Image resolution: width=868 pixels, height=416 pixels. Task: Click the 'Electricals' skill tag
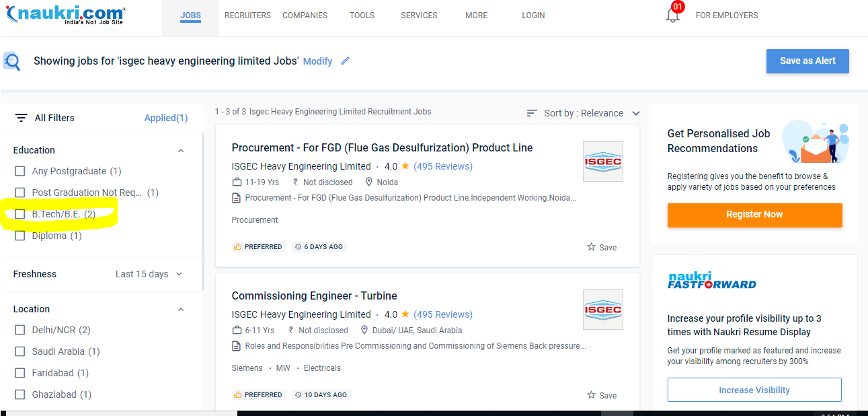322,368
